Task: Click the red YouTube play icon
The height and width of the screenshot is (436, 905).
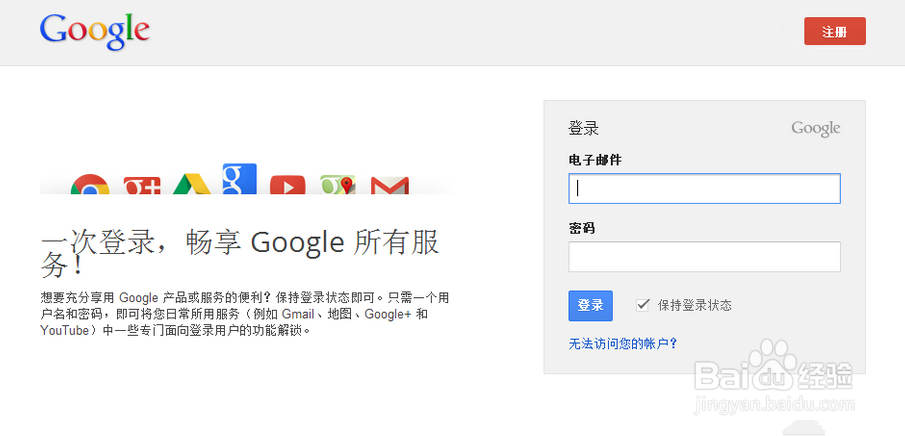Action: pos(287,185)
